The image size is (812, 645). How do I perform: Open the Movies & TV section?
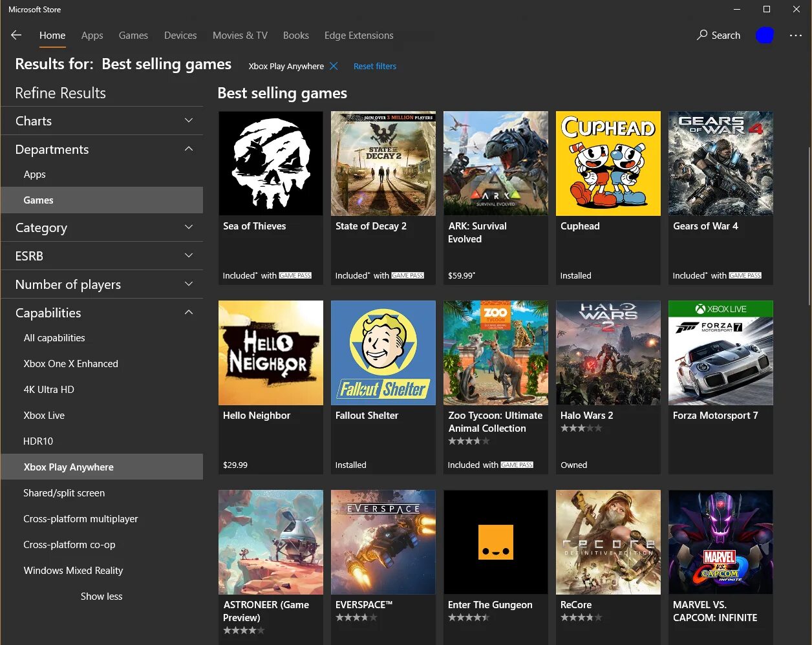240,36
